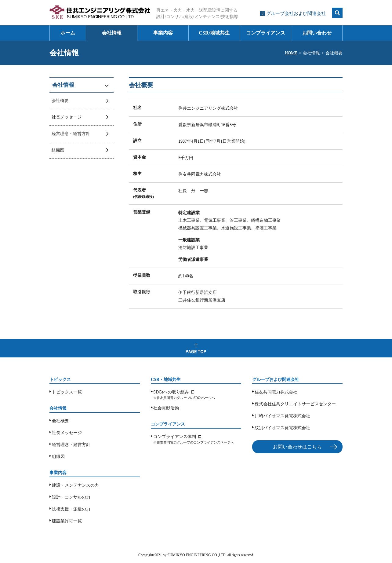This screenshot has height=563, width=392.
Task: Open the お問い合わせ navigation tab
Action: pos(317,33)
